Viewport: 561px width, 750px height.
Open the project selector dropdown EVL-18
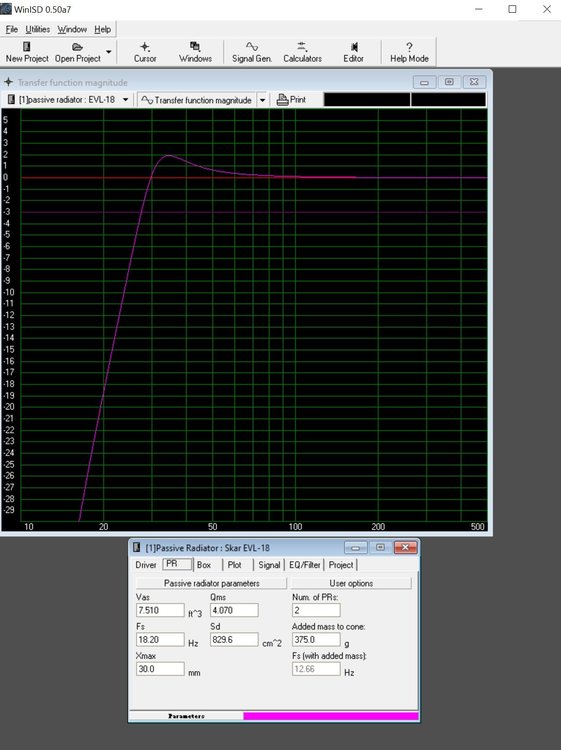[68, 99]
